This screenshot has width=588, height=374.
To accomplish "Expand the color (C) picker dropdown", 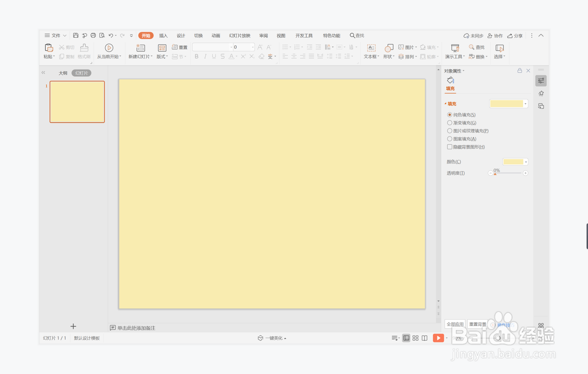I will coord(526,162).
